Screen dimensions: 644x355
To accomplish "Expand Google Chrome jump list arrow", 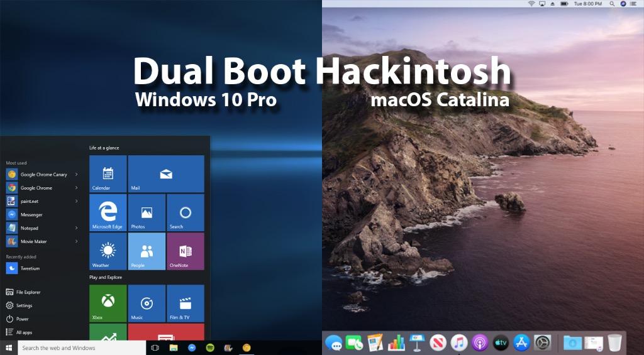I will click(76, 188).
